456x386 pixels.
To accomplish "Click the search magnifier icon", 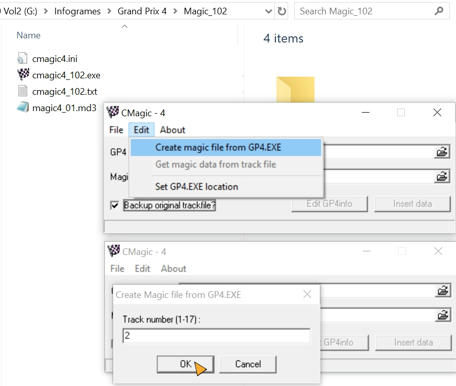I will click(x=439, y=11).
